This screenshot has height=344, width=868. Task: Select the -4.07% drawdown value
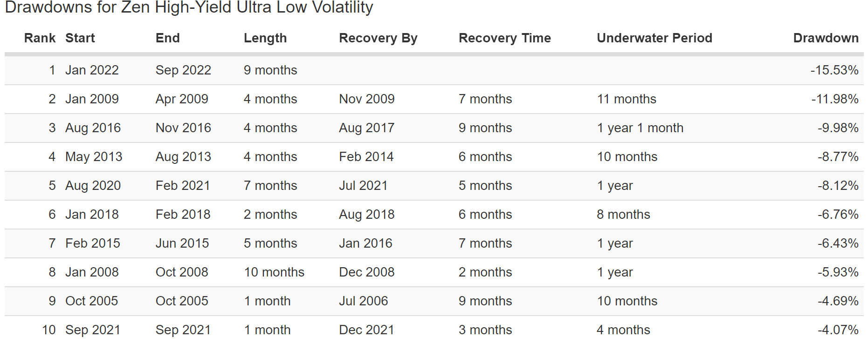(837, 330)
